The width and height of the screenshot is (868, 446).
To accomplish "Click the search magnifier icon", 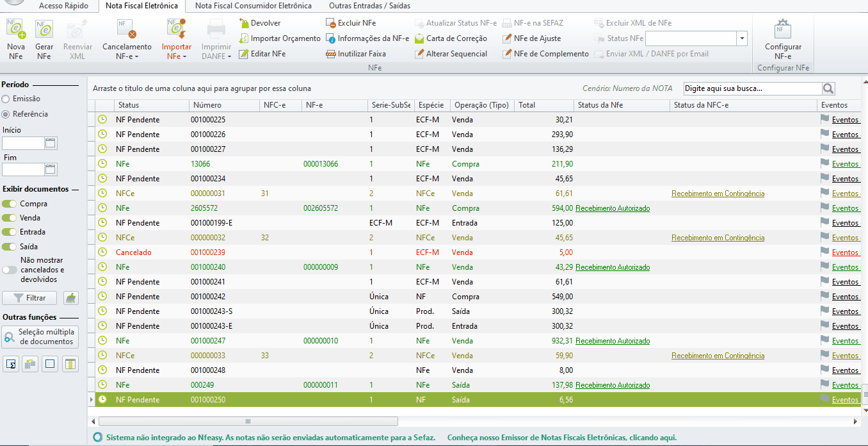I will (828, 88).
